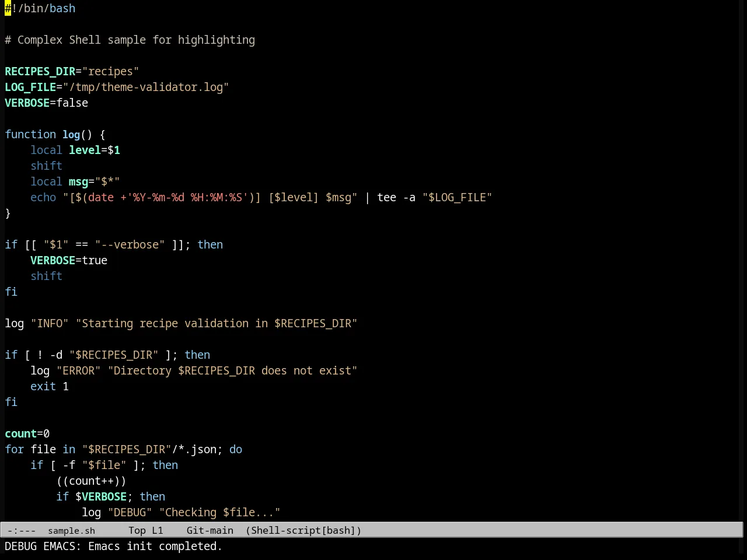Click the date format string '%Y-%m-%d %H:%M:%S'
This screenshot has width=747, height=560.
tap(187, 197)
